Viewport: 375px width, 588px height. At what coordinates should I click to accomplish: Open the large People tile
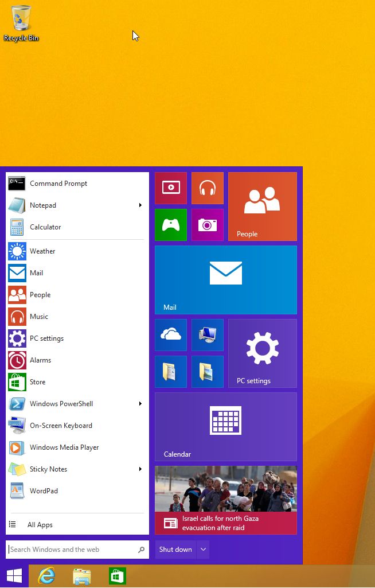263,207
